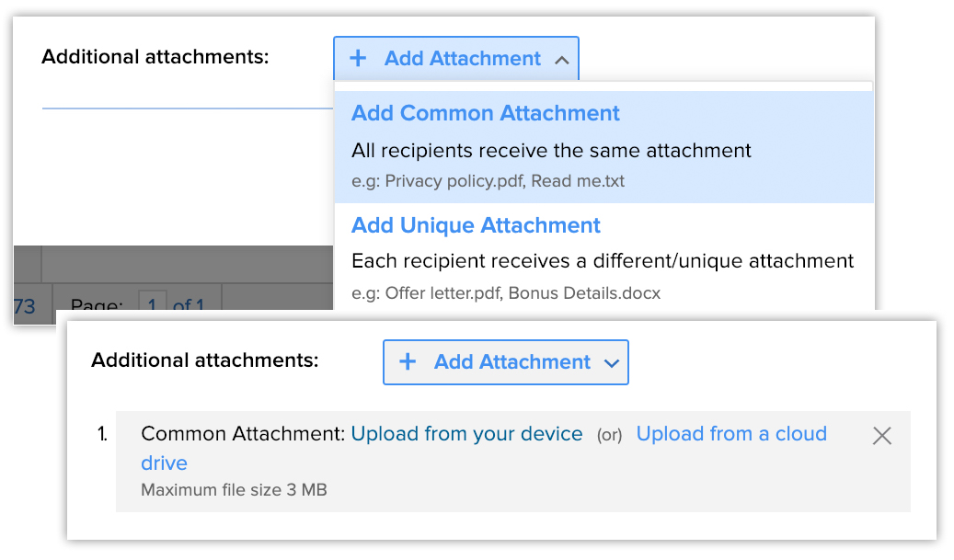Screen dimensions: 954x560
Task: Click the Upload from your device link
Action: (x=466, y=434)
